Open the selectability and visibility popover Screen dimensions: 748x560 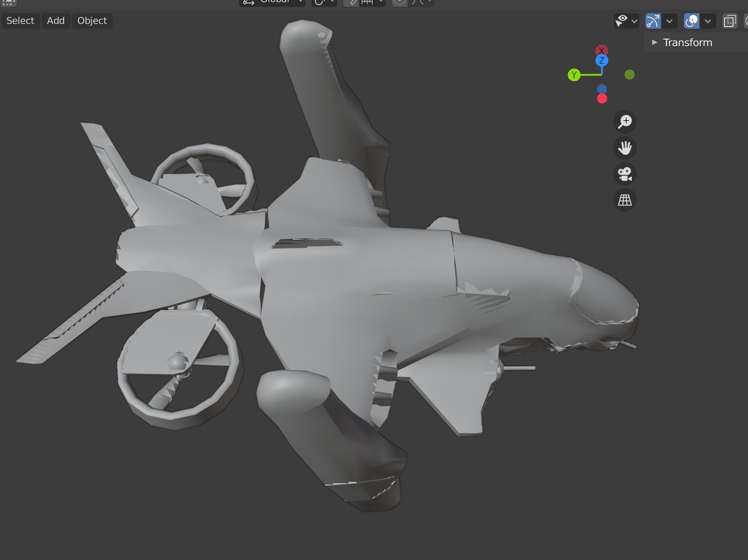626,21
